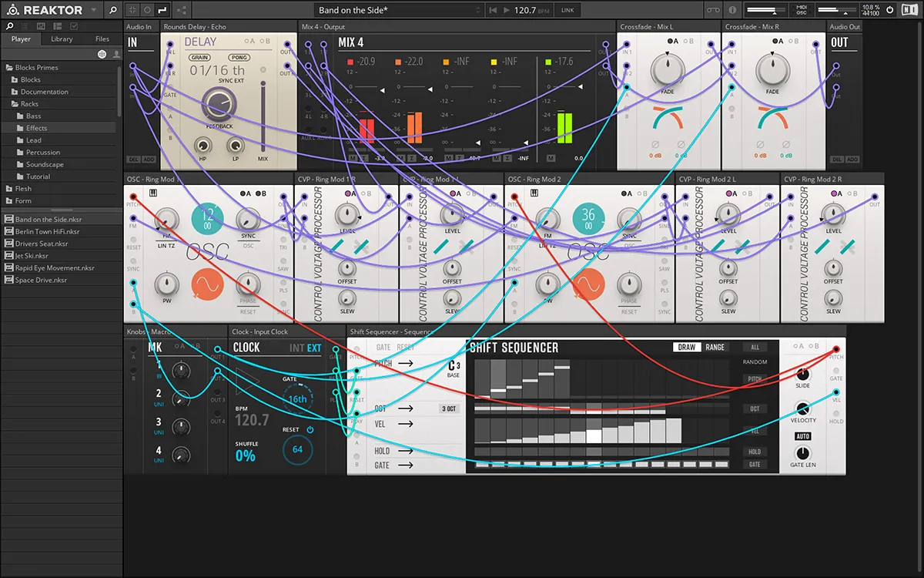Select the cable routing icon in toolbar
924x578 pixels.
pyautogui.click(x=162, y=11)
